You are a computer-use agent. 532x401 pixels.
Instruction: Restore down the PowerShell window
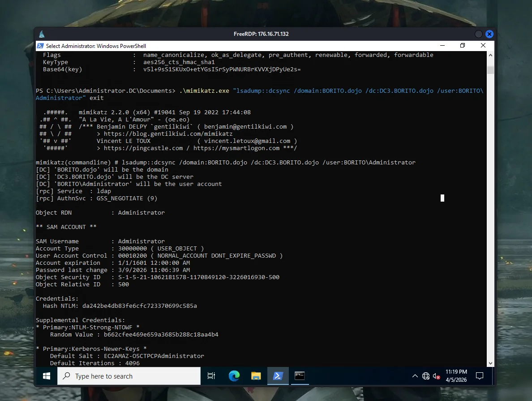(463, 46)
